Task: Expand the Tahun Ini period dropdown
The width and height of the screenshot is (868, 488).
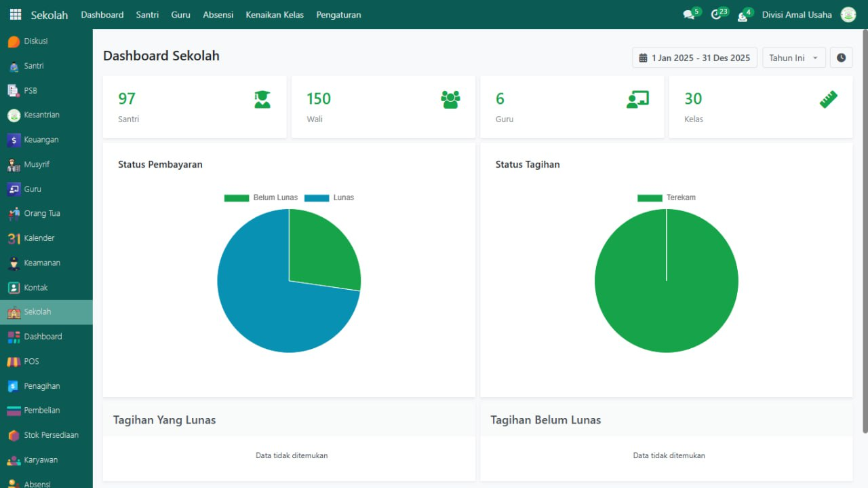Action: coord(793,58)
